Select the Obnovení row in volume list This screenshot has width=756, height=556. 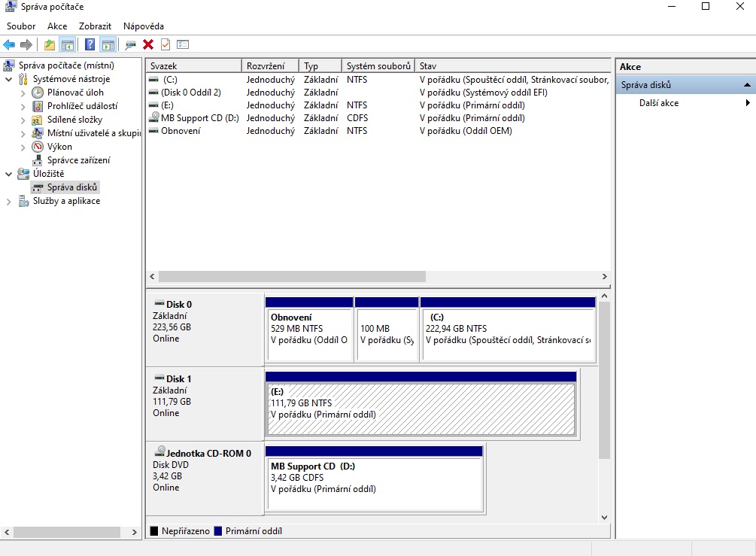(181, 131)
